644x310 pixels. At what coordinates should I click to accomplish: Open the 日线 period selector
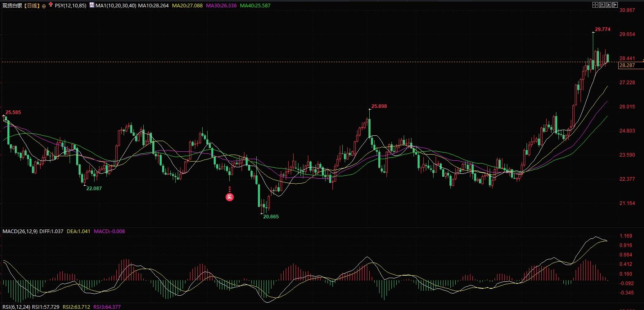32,6
